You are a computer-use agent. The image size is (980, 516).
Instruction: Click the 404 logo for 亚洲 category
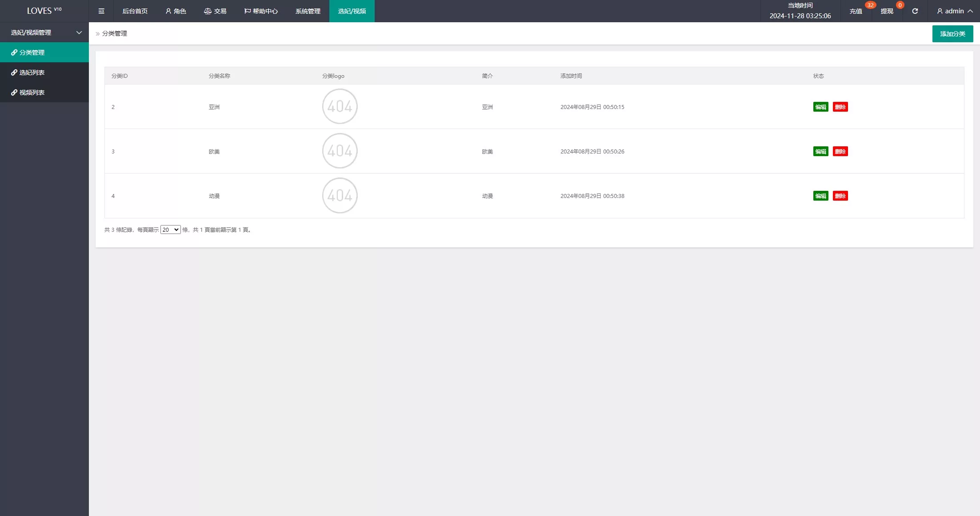(340, 107)
